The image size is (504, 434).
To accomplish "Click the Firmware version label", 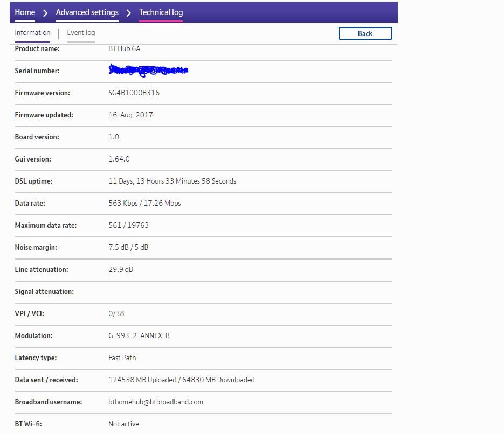I will 43,93.
